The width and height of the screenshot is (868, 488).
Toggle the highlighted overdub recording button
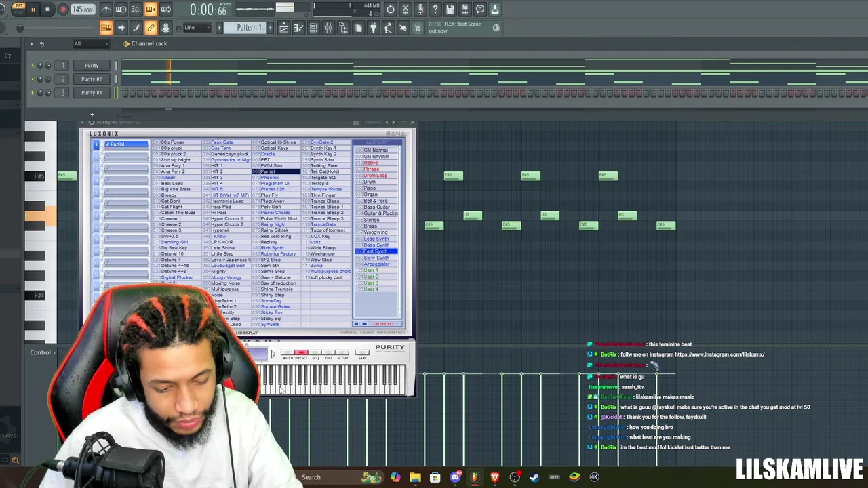[x=151, y=9]
